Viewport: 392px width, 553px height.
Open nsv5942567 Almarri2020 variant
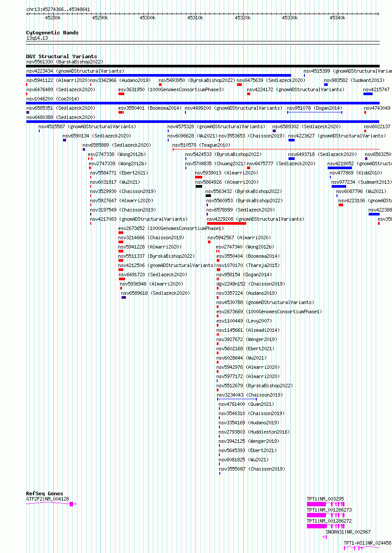(239, 238)
